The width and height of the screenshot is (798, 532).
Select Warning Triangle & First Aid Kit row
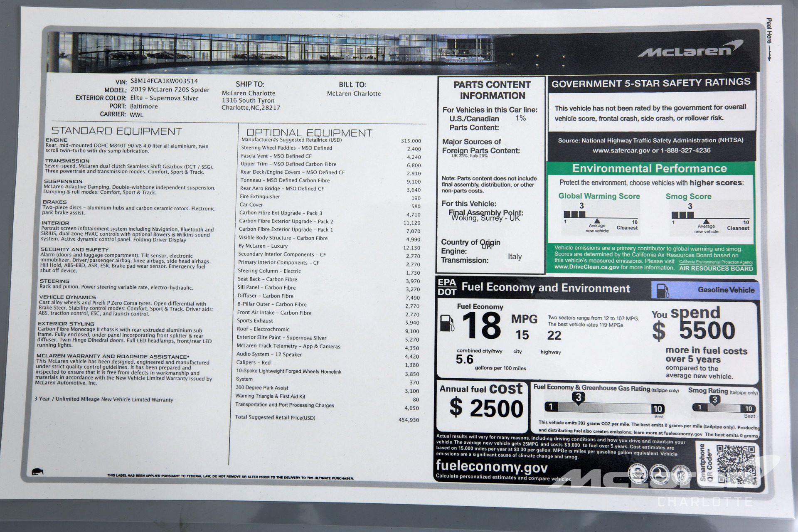327,398
